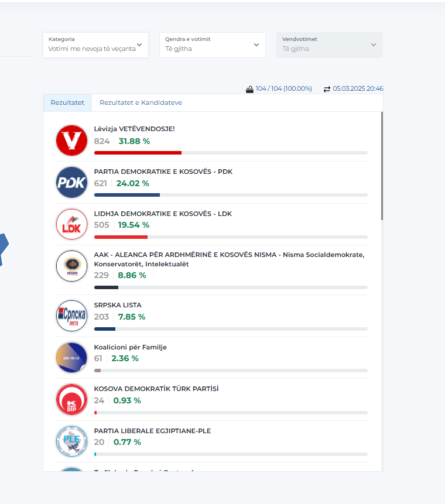
Task: Click the chevron in the Vendvotimet dropdown
Action: (x=374, y=44)
